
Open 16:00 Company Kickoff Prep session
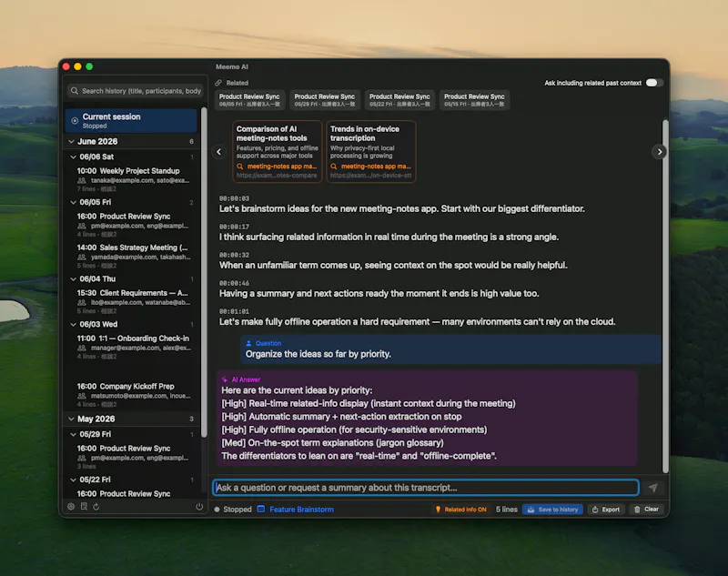(133, 395)
